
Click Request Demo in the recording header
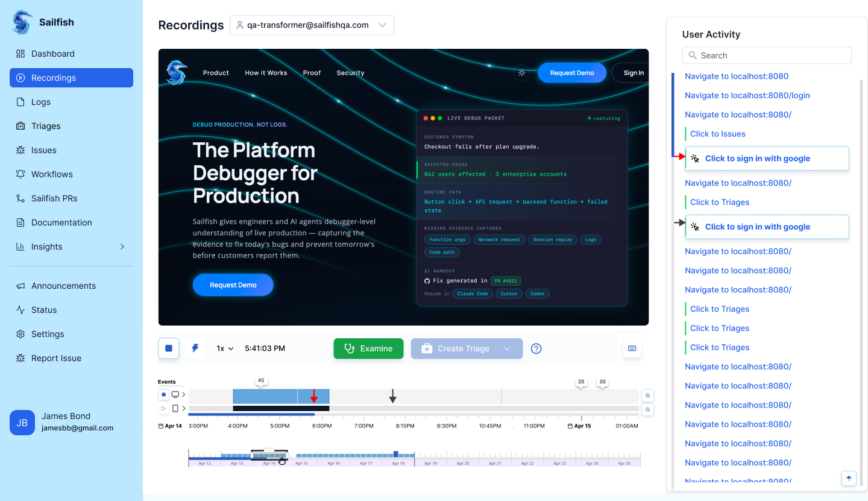point(572,73)
